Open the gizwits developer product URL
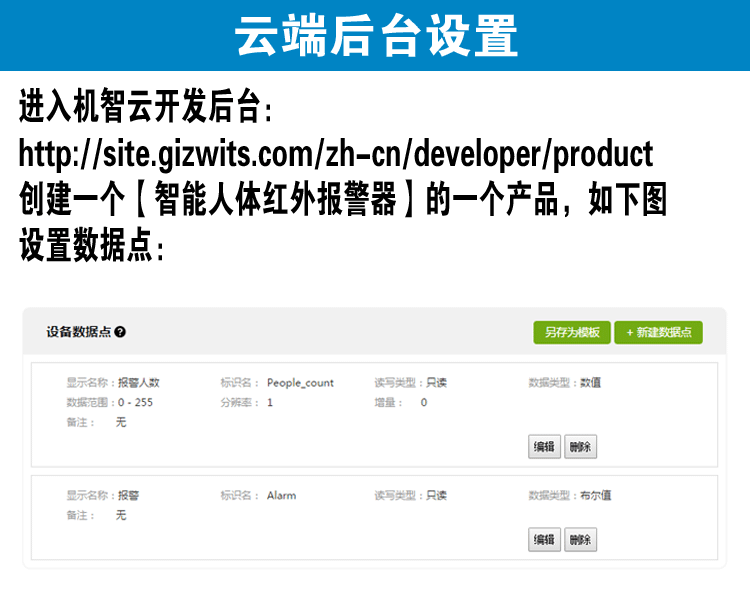This screenshot has width=750, height=603. point(336,154)
